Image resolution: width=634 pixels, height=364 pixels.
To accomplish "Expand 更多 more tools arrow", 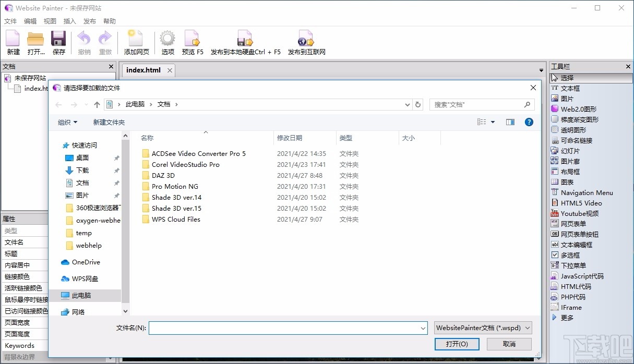I will [555, 318].
